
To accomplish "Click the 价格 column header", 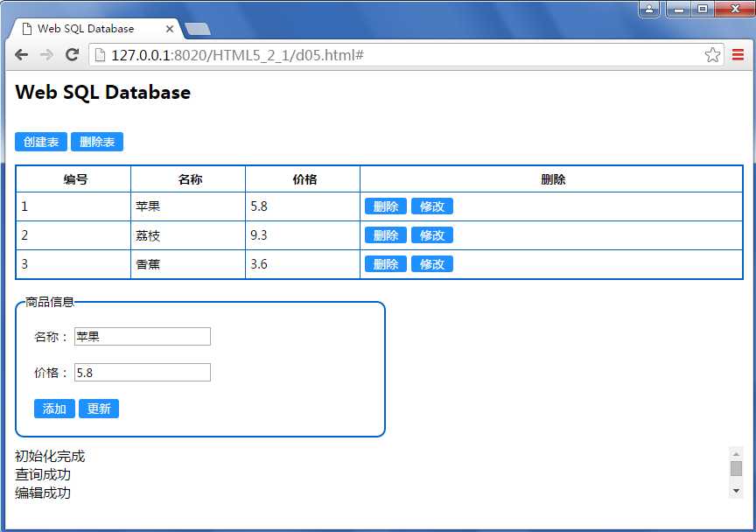I will pyautogui.click(x=303, y=179).
